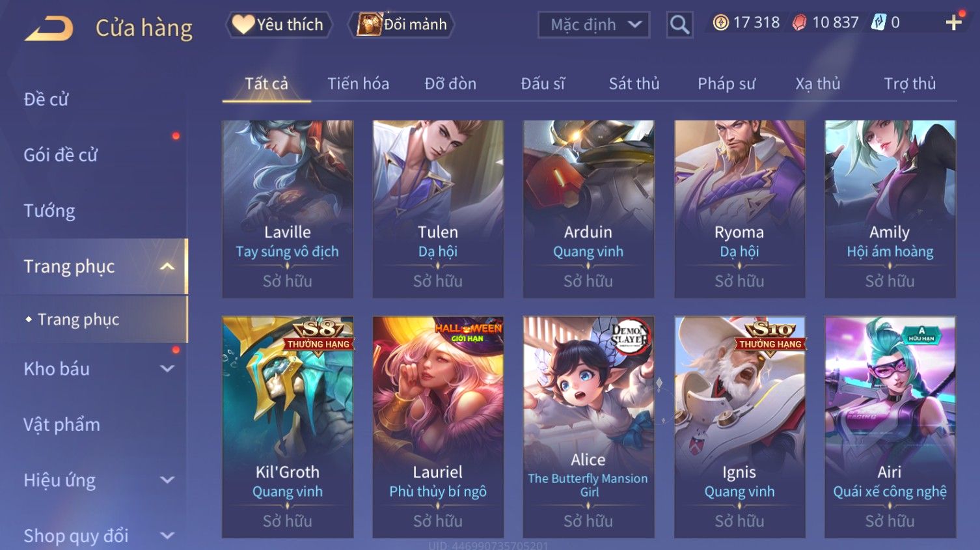Image resolution: width=980 pixels, height=550 pixels.
Task: Open Alice Butterfly Mansion Girl skin
Action: click(588, 427)
